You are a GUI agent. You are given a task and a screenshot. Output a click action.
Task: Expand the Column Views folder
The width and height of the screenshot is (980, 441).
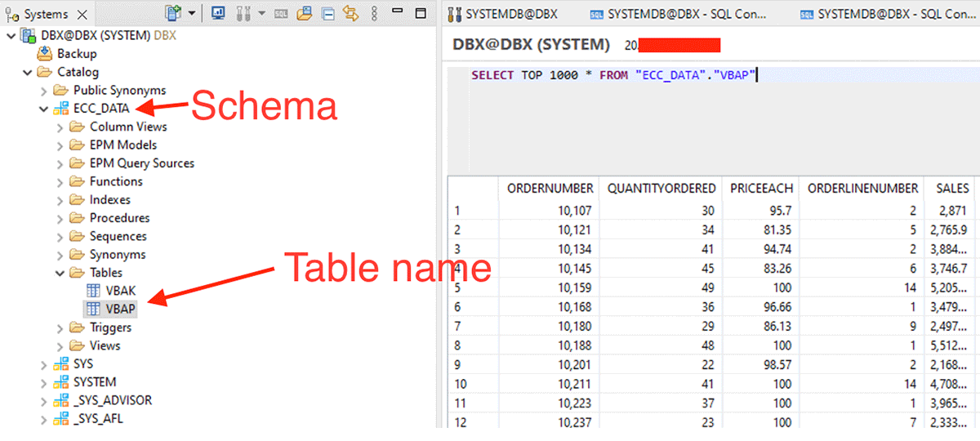(x=60, y=127)
